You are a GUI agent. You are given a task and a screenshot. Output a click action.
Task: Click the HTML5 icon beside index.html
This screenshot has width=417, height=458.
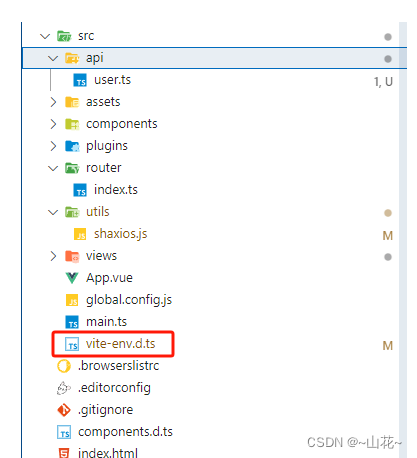[x=64, y=453]
